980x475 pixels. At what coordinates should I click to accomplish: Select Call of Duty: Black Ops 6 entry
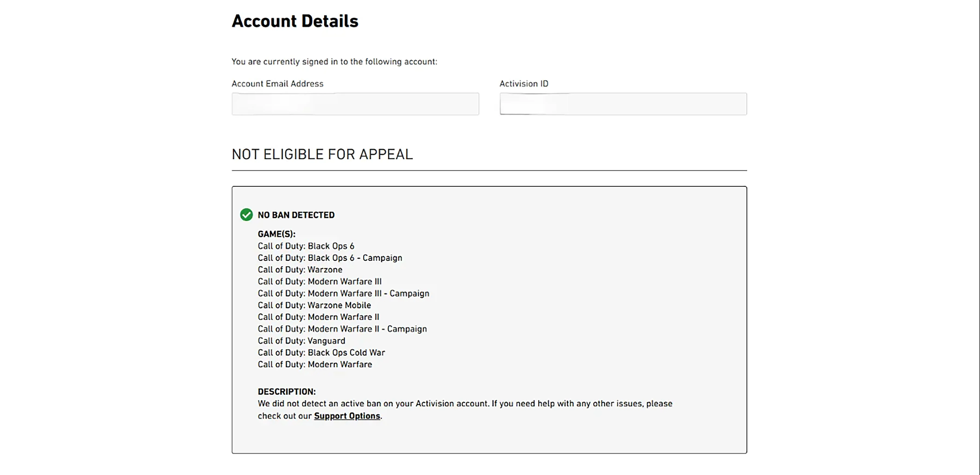pyautogui.click(x=306, y=246)
